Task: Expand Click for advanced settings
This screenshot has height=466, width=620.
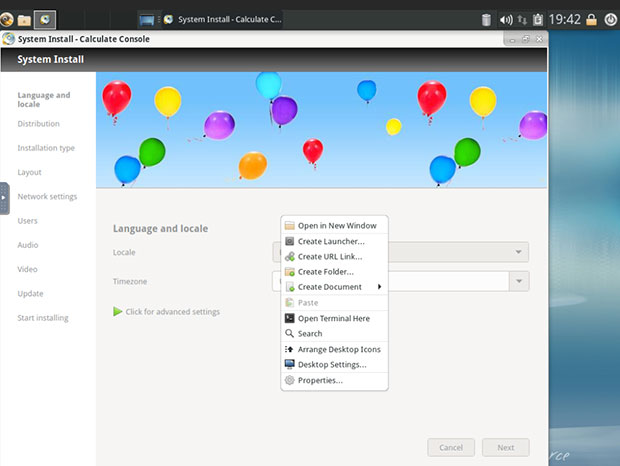Action: [x=166, y=311]
